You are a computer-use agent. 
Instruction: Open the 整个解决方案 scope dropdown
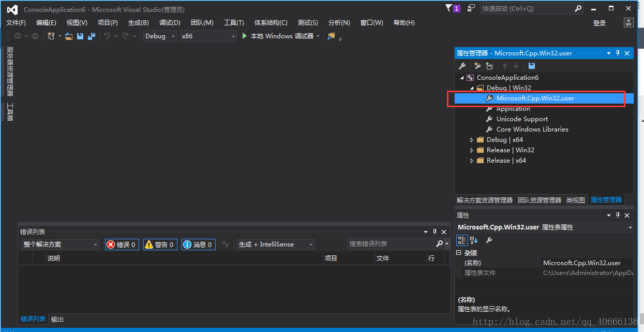click(x=60, y=244)
